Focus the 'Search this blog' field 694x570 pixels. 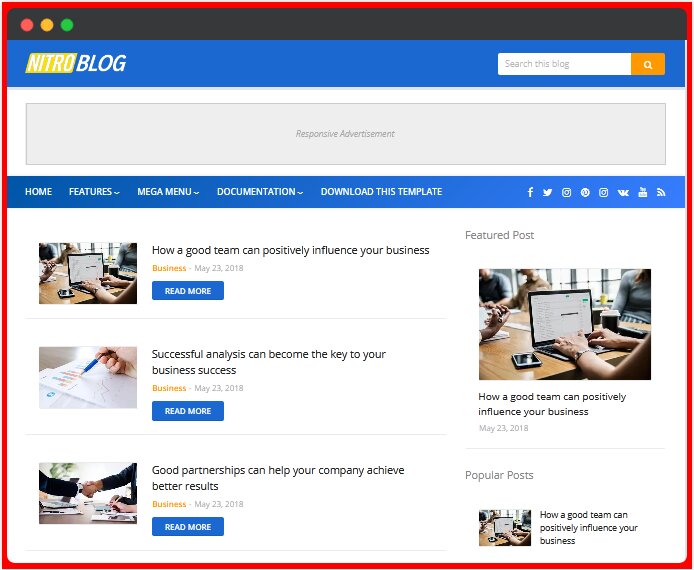(564, 64)
